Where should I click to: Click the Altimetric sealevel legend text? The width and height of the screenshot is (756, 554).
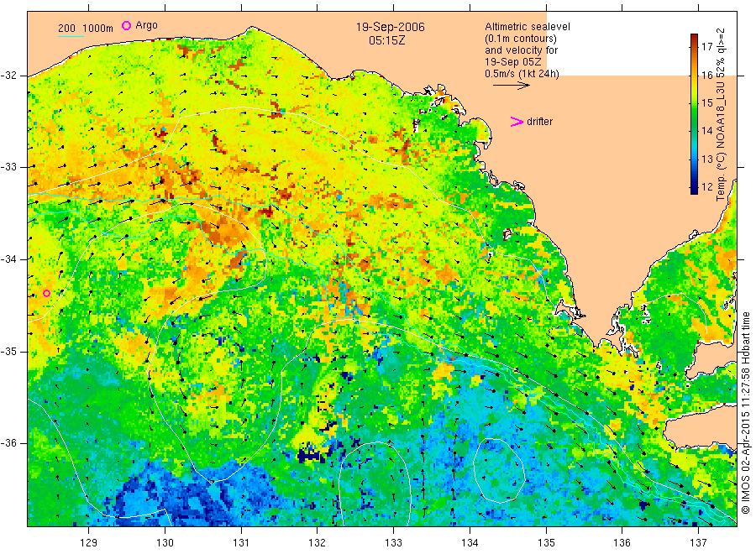pos(527,27)
